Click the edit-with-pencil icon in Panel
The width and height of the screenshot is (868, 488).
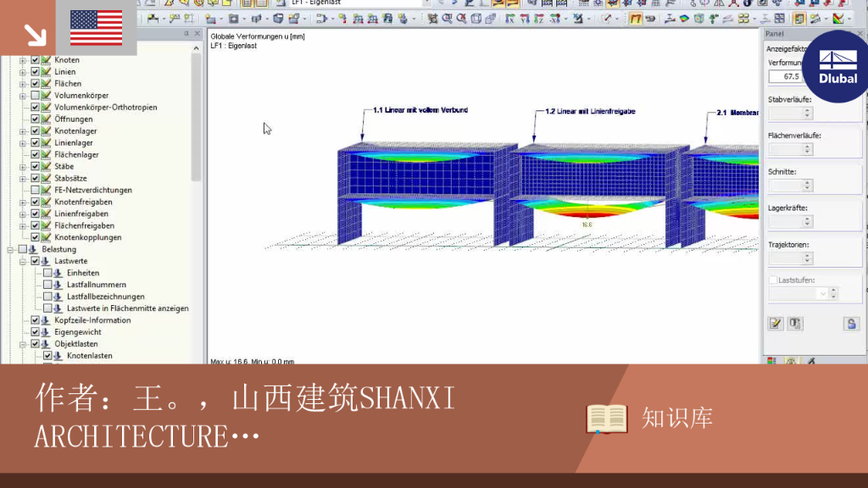click(x=775, y=324)
